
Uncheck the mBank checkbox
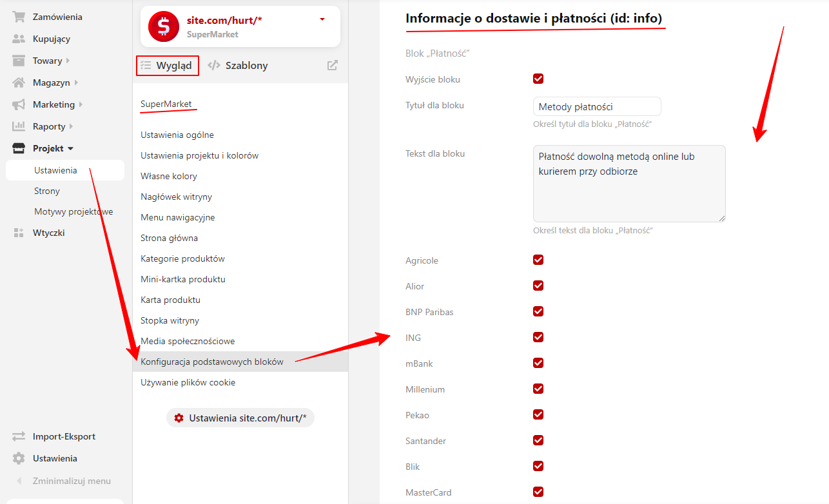538,363
